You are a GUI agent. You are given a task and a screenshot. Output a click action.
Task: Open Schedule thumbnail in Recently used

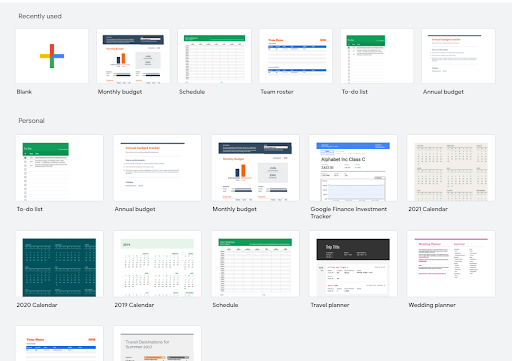(x=214, y=56)
